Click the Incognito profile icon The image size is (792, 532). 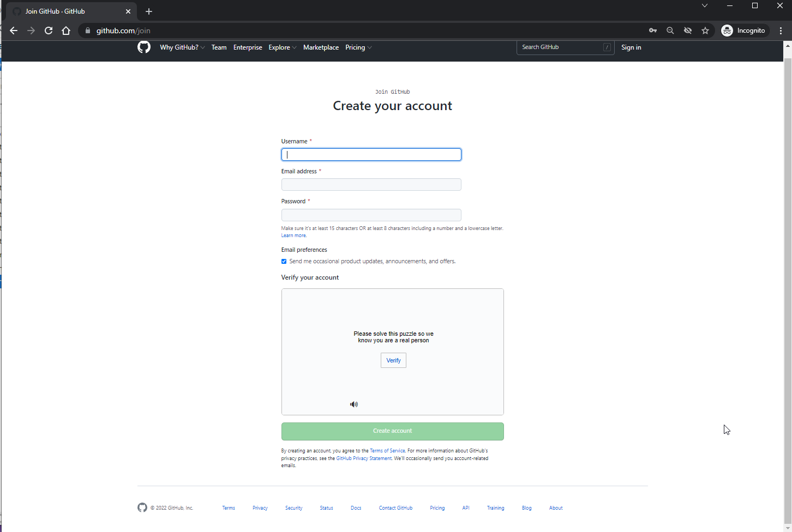point(727,31)
